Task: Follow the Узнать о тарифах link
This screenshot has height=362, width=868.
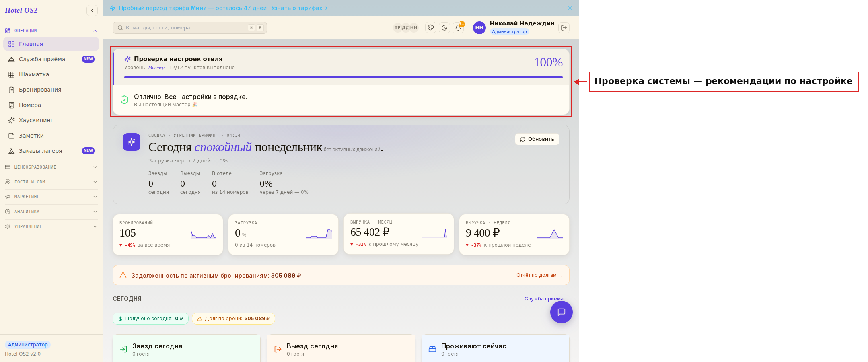Action: pyautogui.click(x=296, y=8)
